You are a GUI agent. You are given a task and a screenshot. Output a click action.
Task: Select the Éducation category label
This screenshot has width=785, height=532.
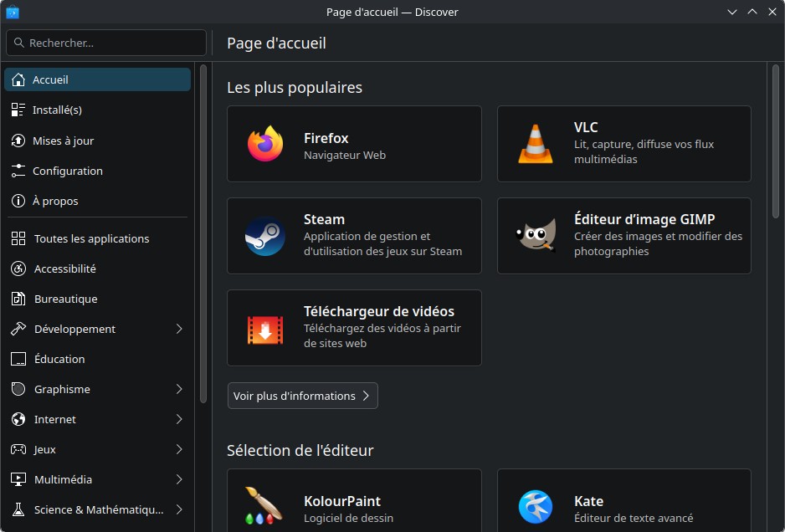coord(59,359)
